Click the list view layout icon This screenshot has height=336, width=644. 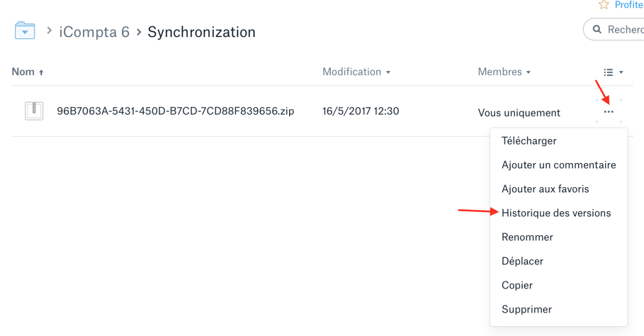coord(609,72)
